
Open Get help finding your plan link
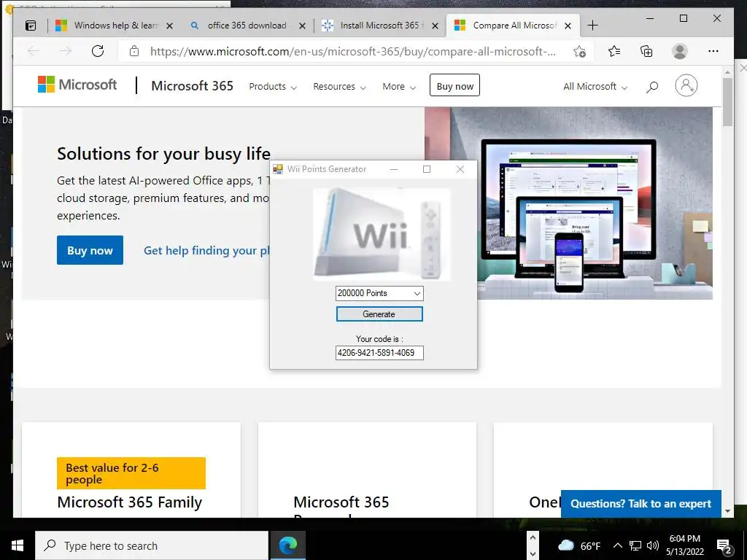click(x=206, y=251)
